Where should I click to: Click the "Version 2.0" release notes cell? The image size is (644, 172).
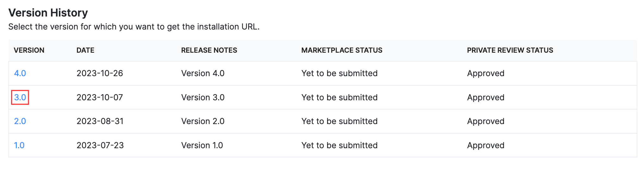(x=203, y=121)
